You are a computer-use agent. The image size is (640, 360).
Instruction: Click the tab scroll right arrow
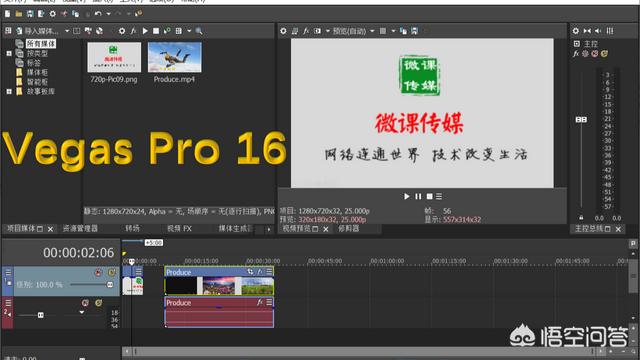tap(269, 229)
